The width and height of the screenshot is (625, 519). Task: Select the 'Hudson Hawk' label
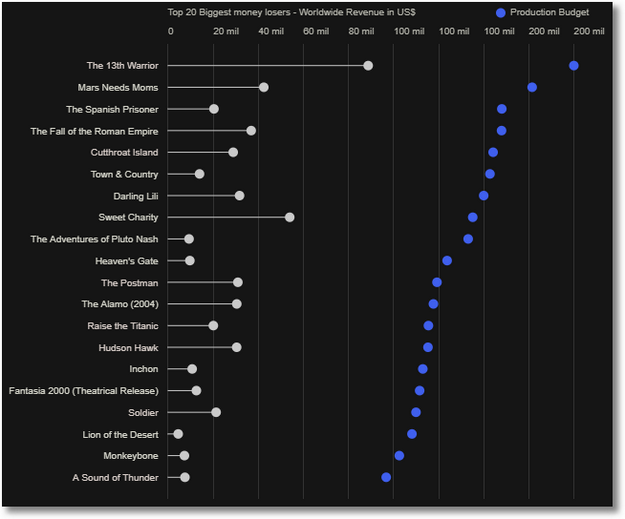click(x=128, y=348)
